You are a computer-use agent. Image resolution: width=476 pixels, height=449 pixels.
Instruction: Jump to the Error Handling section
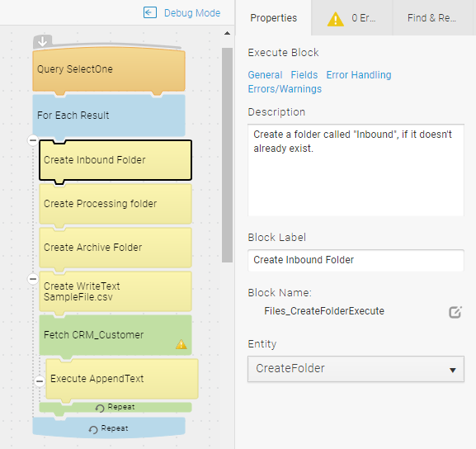point(359,75)
